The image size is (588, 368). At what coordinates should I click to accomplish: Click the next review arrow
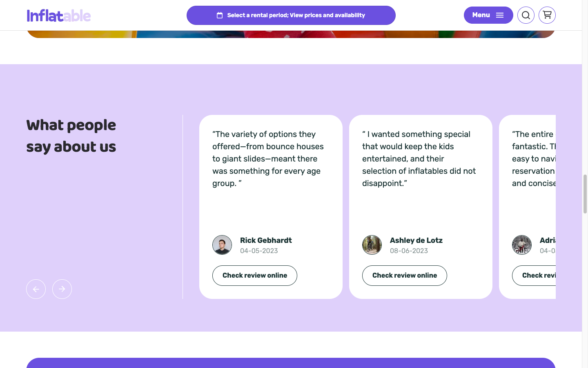[62, 289]
